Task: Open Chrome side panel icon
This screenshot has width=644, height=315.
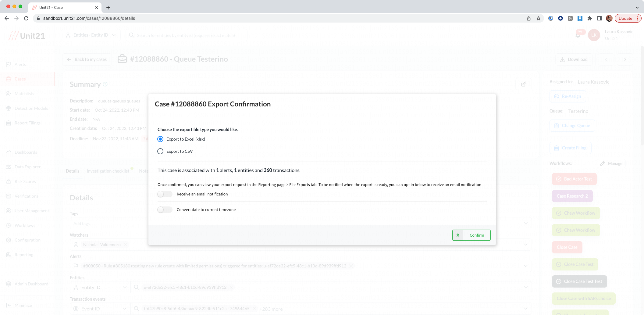Action: (600, 18)
